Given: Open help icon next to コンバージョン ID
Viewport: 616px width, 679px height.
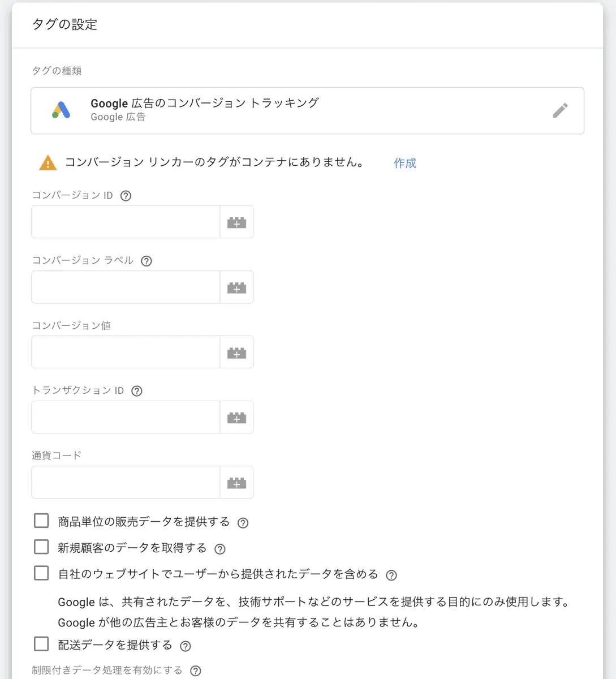Looking at the screenshot, I should click(126, 195).
